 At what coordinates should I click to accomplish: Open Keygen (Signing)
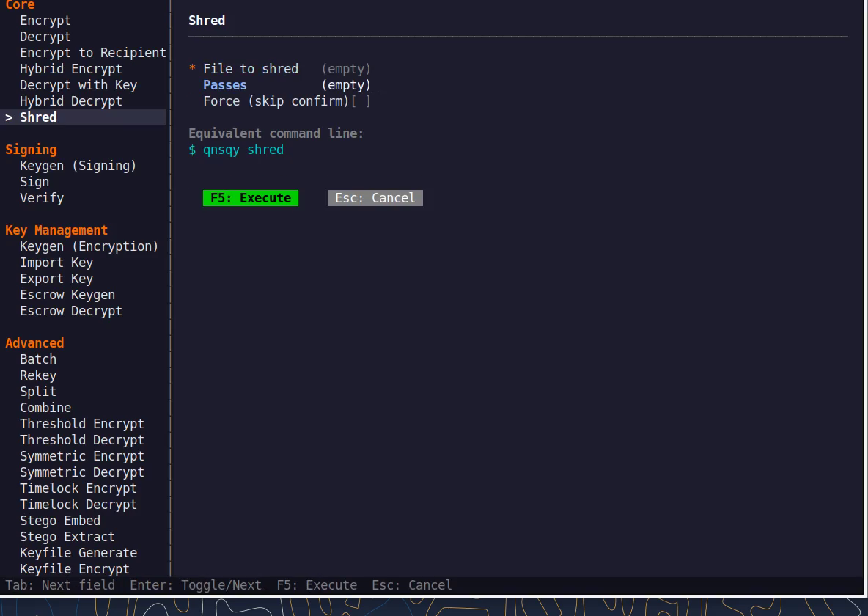78,166
